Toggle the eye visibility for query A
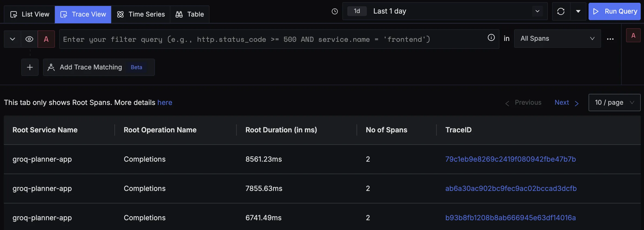This screenshot has height=230, width=644. 29,39
